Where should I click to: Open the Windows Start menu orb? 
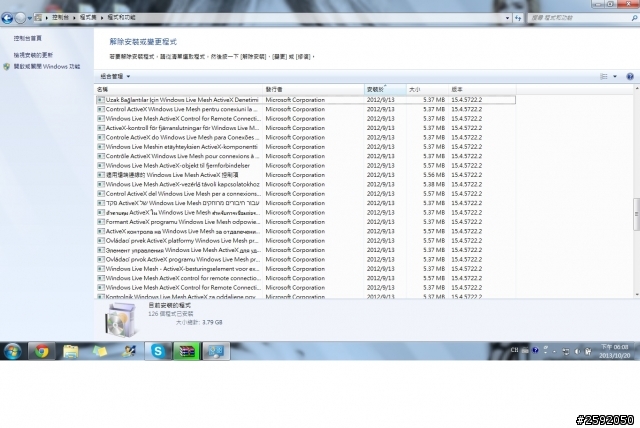point(13,351)
